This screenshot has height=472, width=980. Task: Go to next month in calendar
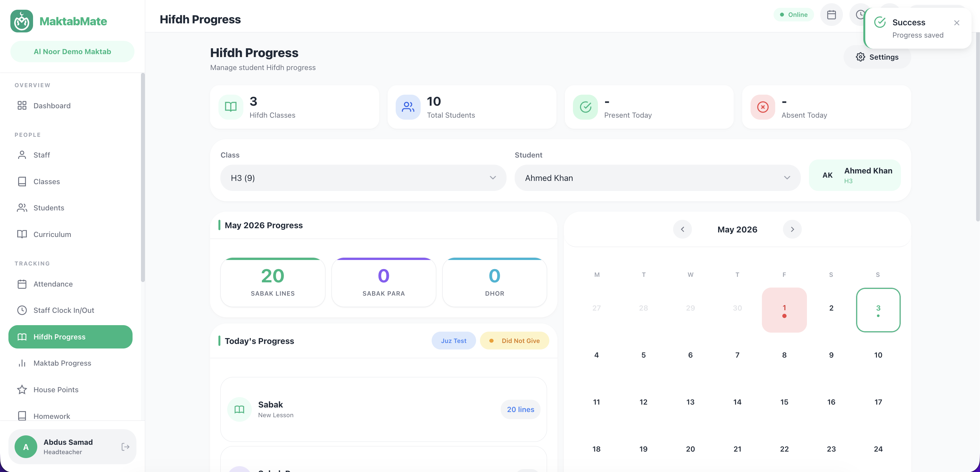coord(792,229)
